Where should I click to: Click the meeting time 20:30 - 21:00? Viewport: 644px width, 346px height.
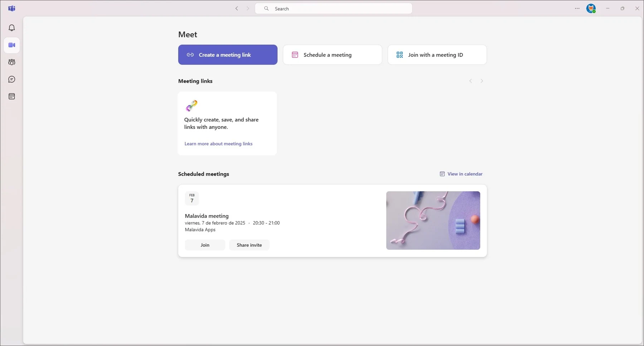pyautogui.click(x=266, y=223)
